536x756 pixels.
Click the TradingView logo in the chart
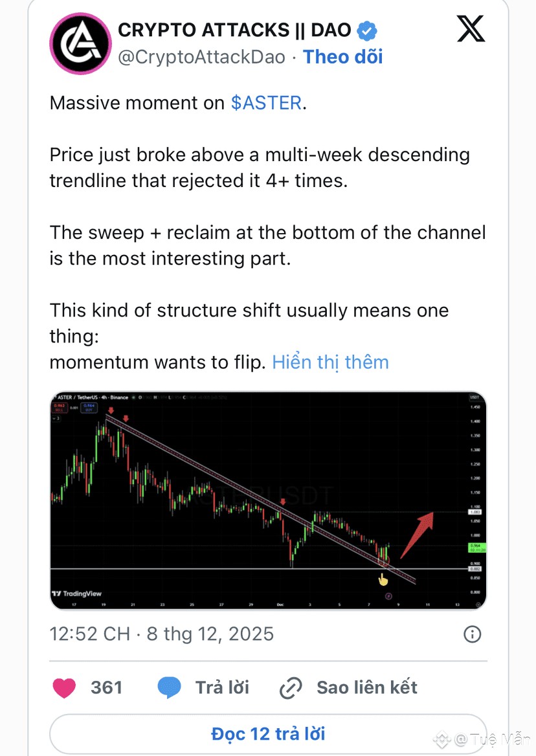pyautogui.click(x=77, y=594)
